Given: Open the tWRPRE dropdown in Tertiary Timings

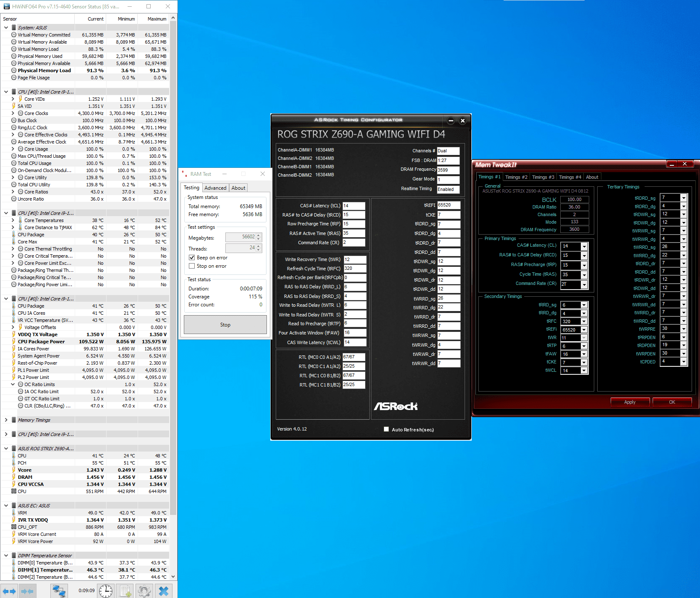Looking at the screenshot, I should click(x=684, y=329).
